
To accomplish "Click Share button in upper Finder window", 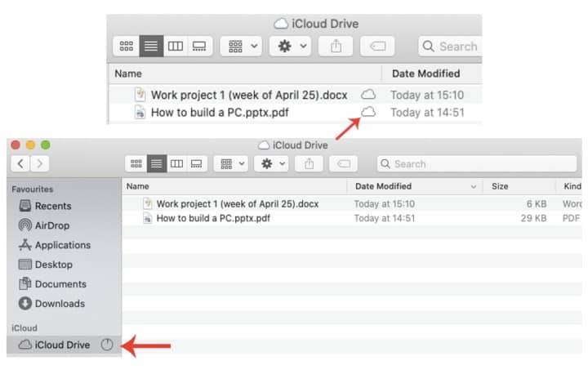I will coord(336,46).
